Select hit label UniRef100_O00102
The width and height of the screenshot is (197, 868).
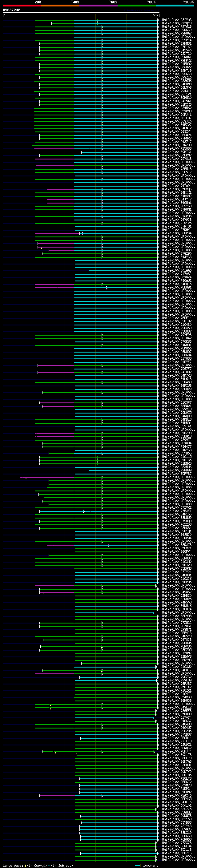177,806
